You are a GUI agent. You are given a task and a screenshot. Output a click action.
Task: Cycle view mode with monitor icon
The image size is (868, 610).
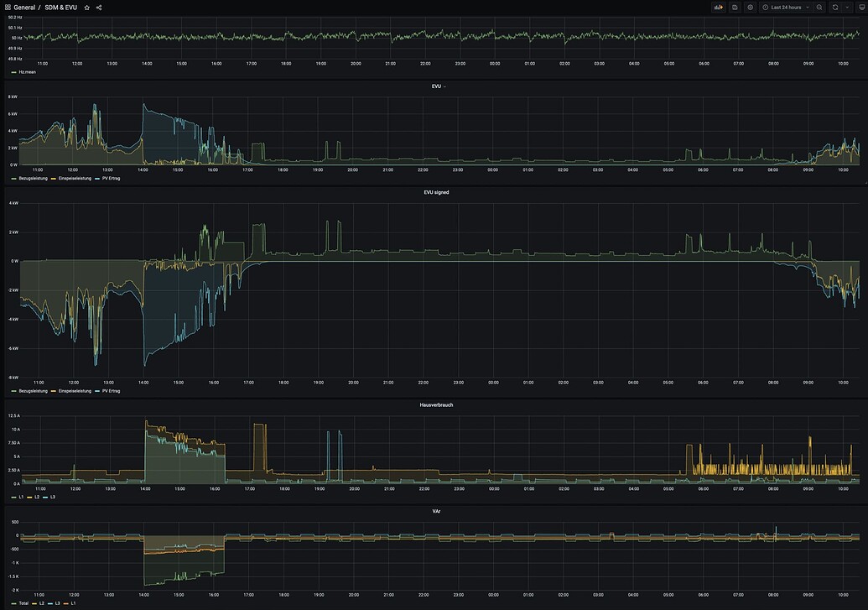(861, 8)
